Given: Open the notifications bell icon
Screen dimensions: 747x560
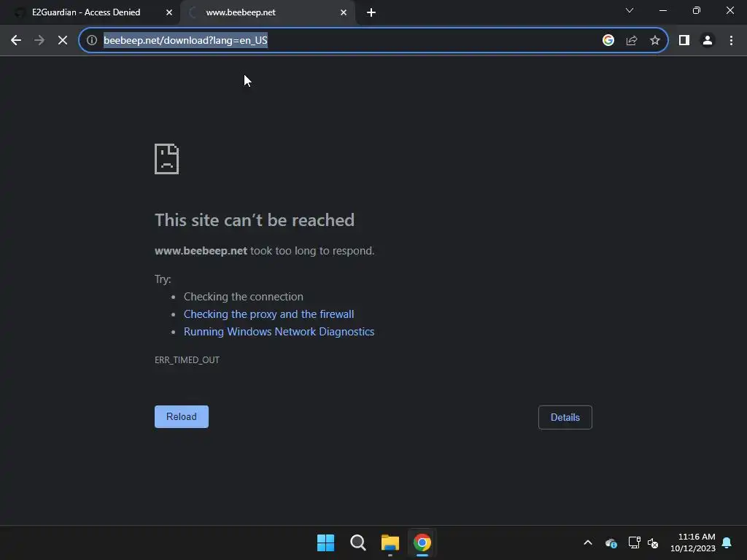Looking at the screenshot, I should coord(727,542).
